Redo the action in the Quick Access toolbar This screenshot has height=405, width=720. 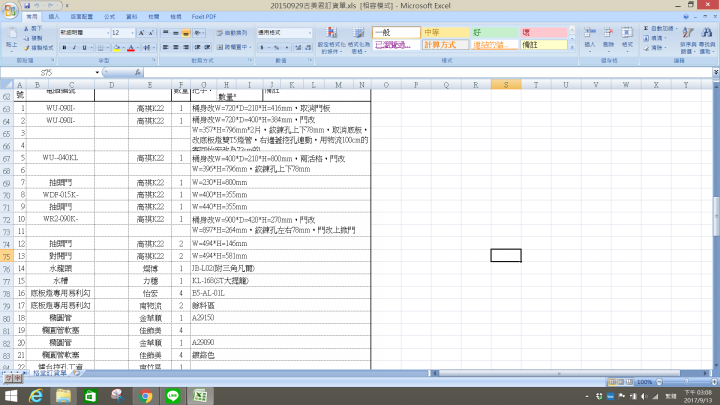tap(51, 6)
